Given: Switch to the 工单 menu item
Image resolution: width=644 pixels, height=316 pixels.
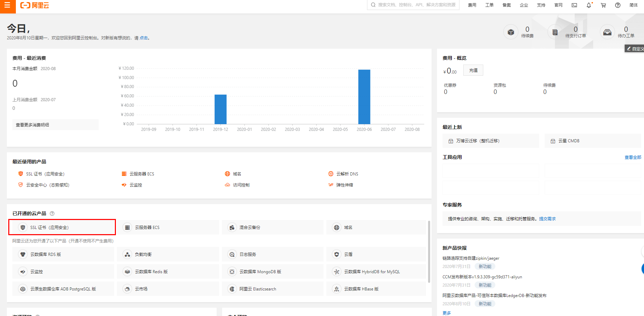Looking at the screenshot, I should point(489,5).
